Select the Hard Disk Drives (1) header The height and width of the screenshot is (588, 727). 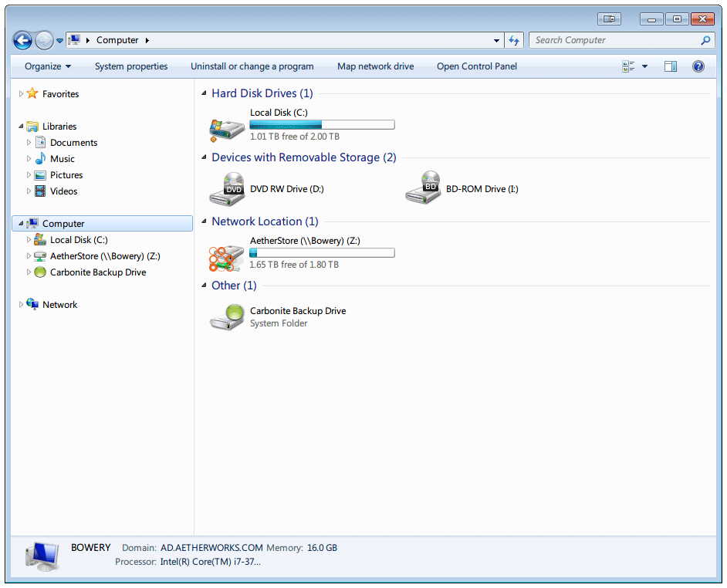pyautogui.click(x=262, y=93)
